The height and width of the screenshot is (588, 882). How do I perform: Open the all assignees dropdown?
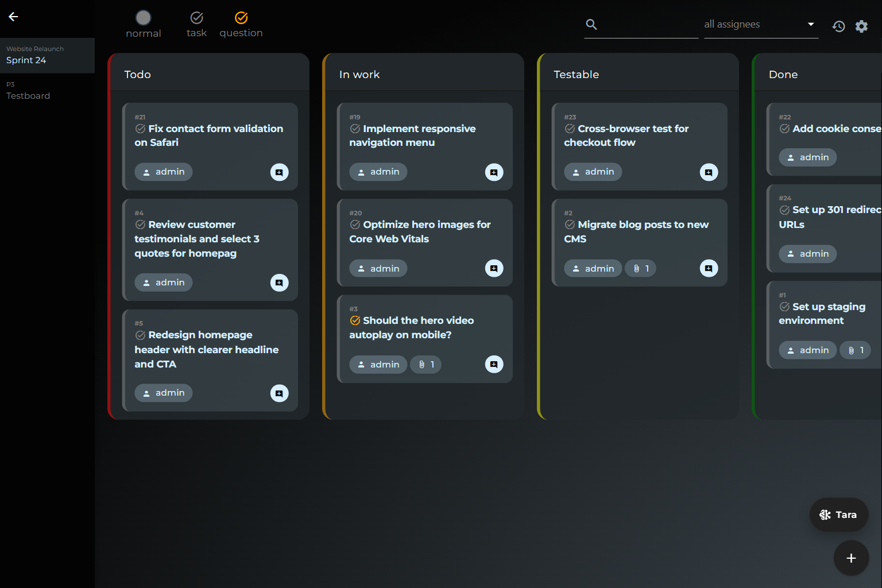tap(761, 25)
